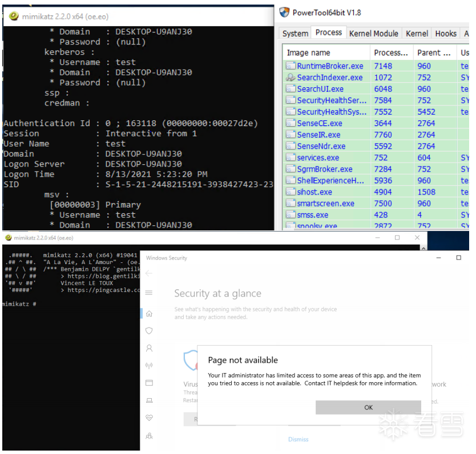
Task: Open the Kernel Module tab
Action: coord(374,33)
